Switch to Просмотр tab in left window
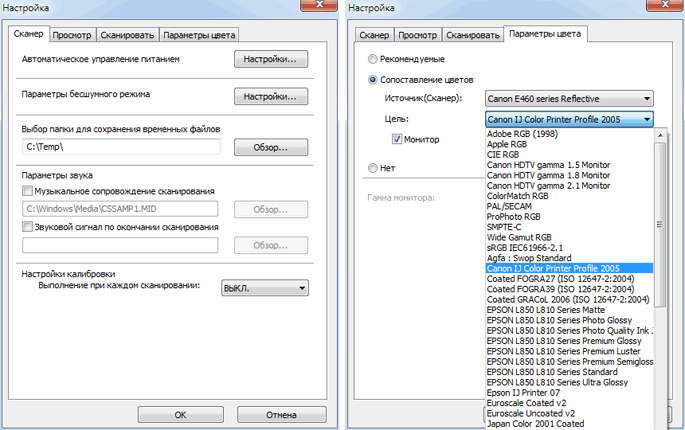The height and width of the screenshot is (430, 685). pos(72,35)
